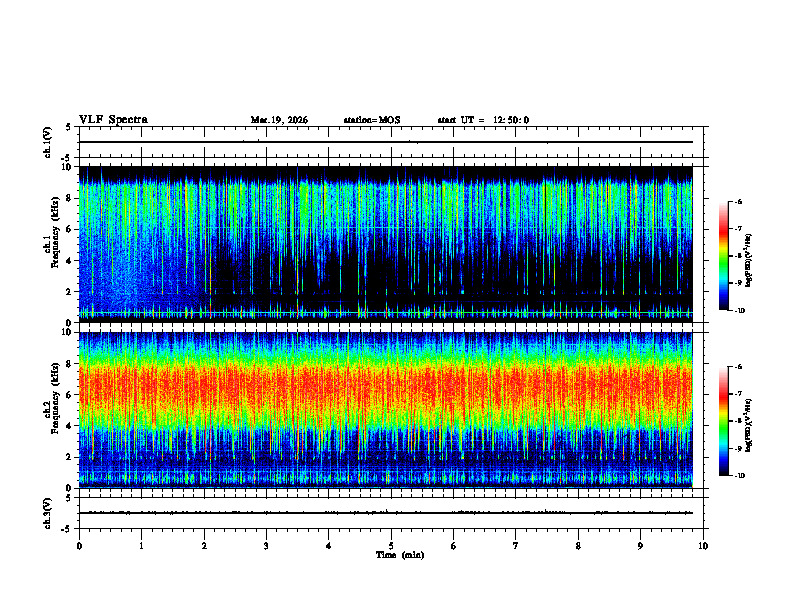This screenshot has width=792, height=612.
Task: Click the "-6" label on the ch.2 color bar
Action: click(x=739, y=367)
